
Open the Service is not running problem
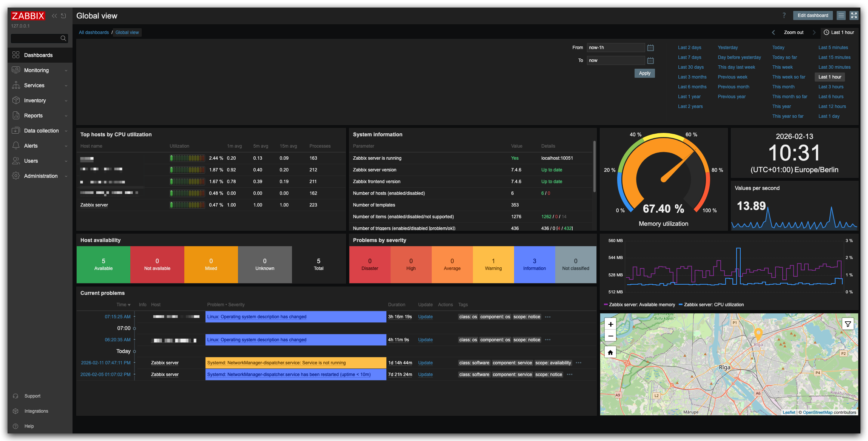(x=276, y=363)
